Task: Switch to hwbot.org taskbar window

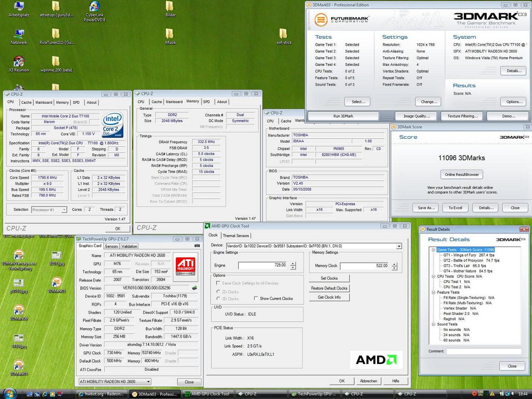Action: (101, 394)
